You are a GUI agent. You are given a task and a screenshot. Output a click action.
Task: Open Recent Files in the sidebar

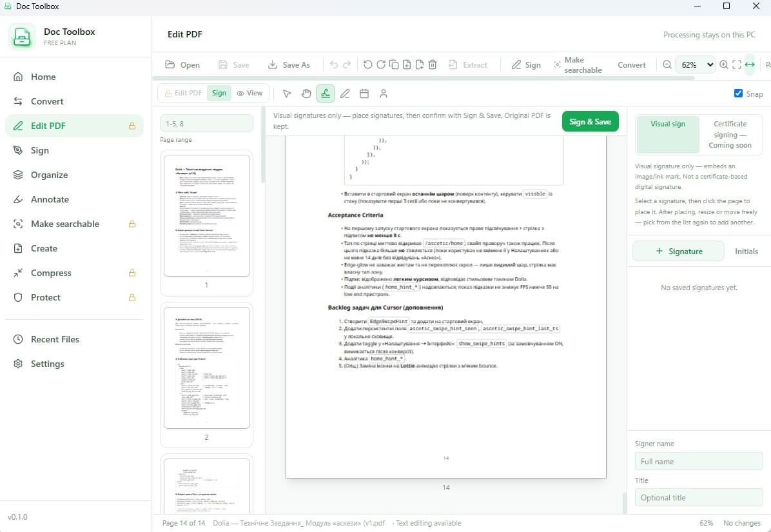pos(74,339)
